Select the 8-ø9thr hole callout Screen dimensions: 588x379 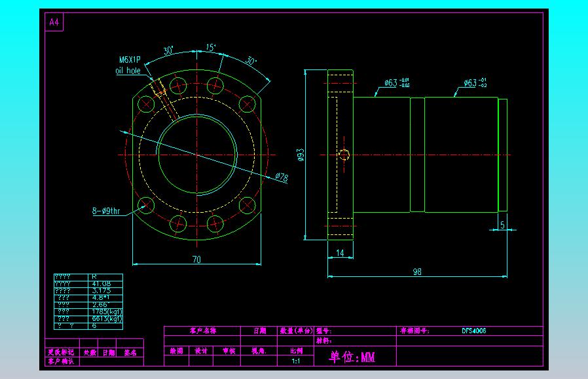(x=106, y=211)
